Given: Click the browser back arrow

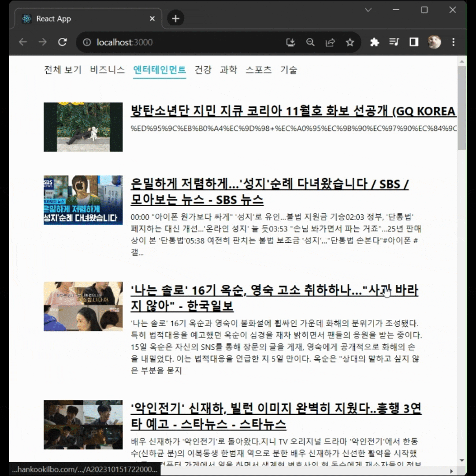Looking at the screenshot, I should pos(23,42).
